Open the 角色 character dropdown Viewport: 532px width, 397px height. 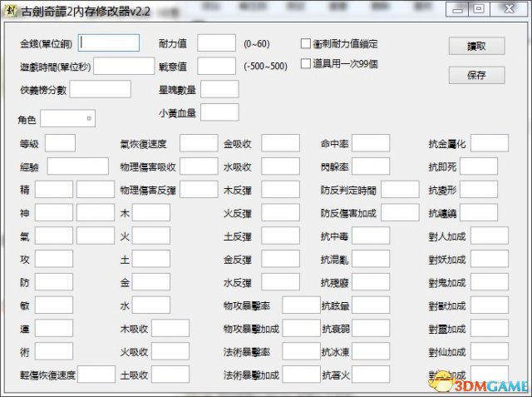pyautogui.click(x=68, y=118)
